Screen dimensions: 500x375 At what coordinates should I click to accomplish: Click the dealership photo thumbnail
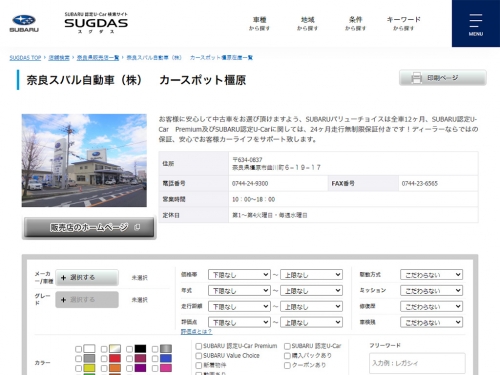click(x=84, y=160)
